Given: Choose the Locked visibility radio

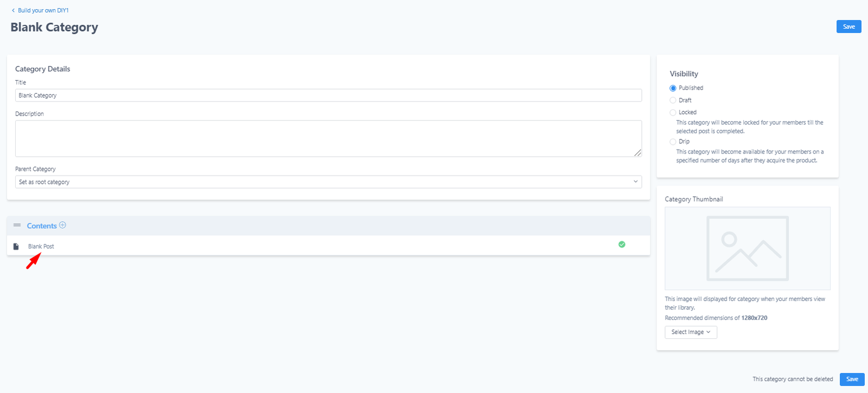Looking at the screenshot, I should coord(673,113).
